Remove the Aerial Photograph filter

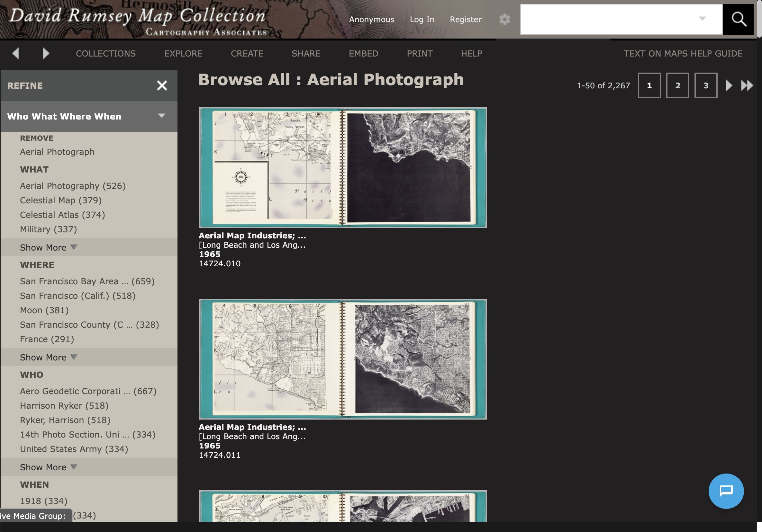(57, 152)
